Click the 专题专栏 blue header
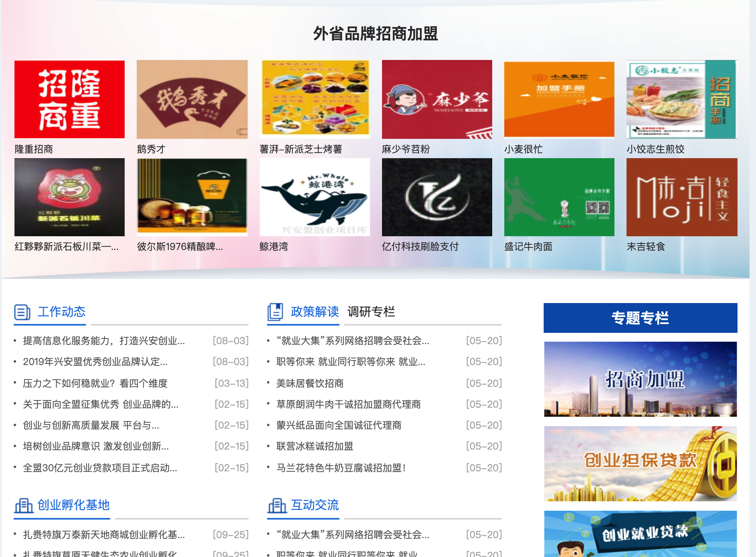This screenshot has height=557, width=756. pyautogui.click(x=641, y=318)
